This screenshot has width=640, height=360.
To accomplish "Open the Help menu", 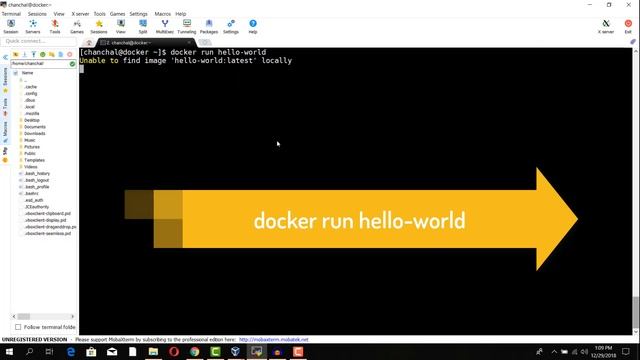I will pos(180,14).
